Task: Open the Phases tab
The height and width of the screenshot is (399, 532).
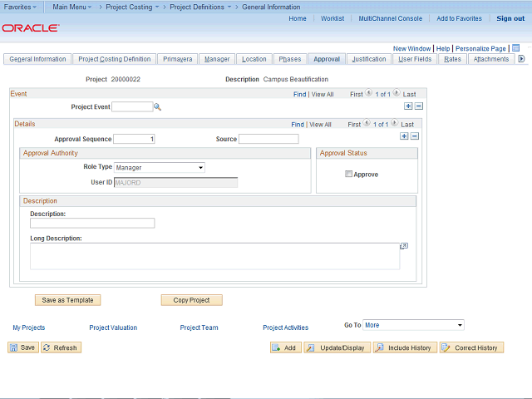Action: 290,59
